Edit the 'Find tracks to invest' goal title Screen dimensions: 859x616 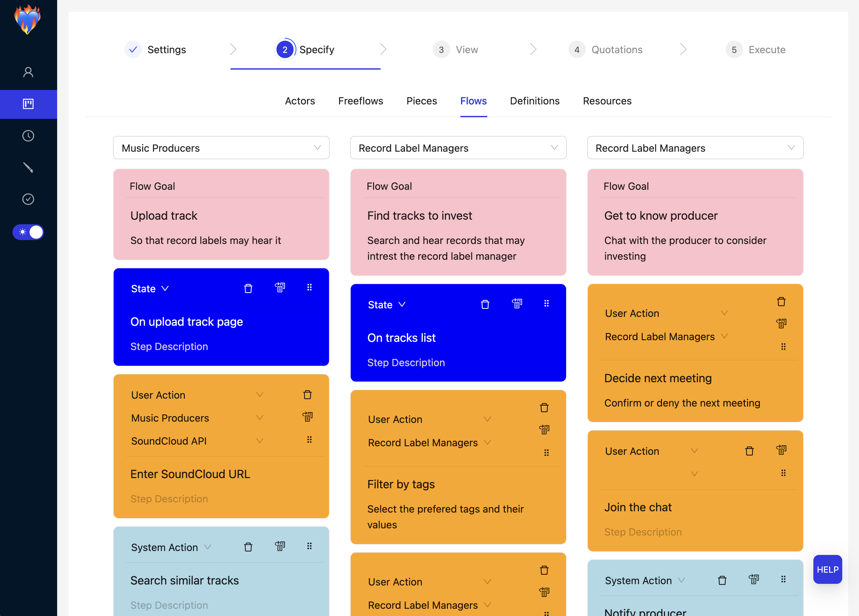coord(420,215)
